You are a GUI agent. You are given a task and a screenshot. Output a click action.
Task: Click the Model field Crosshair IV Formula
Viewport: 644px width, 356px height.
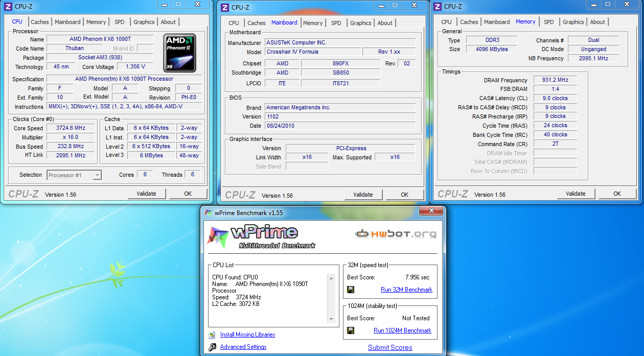point(312,52)
